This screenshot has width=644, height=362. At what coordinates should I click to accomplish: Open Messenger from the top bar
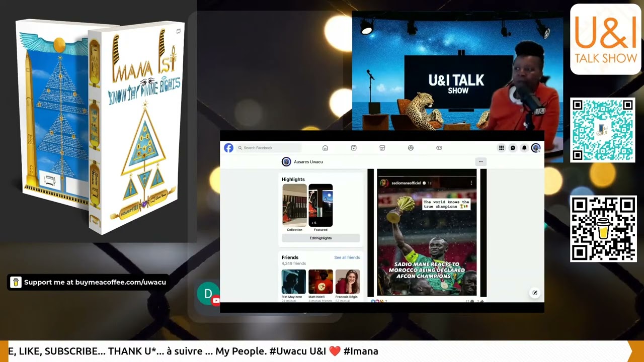pos(513,148)
